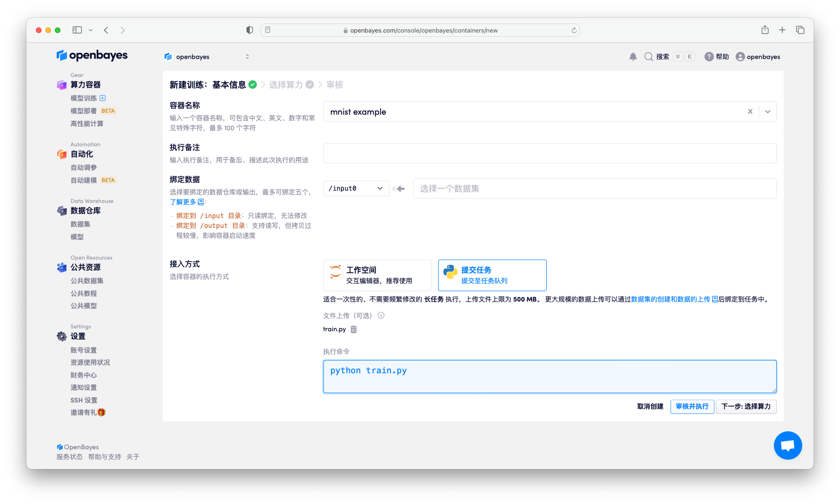Expand the container name dropdown
The height and width of the screenshot is (504, 840).
[767, 112]
